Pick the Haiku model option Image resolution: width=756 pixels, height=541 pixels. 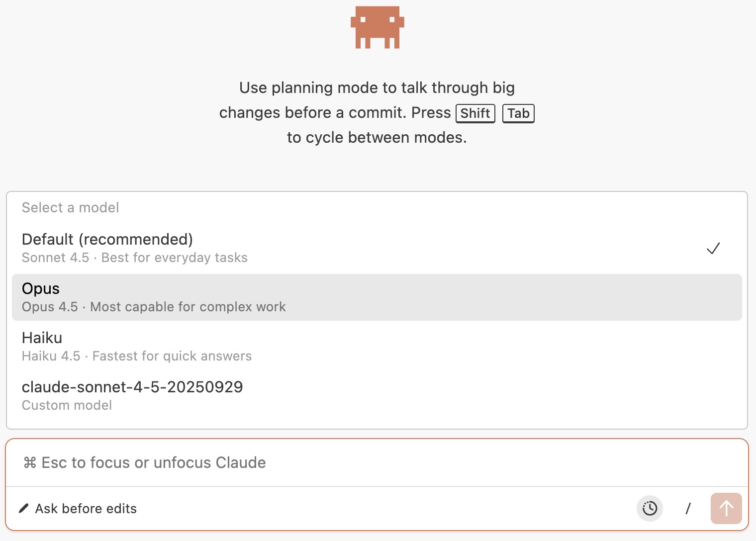pyautogui.click(x=42, y=338)
